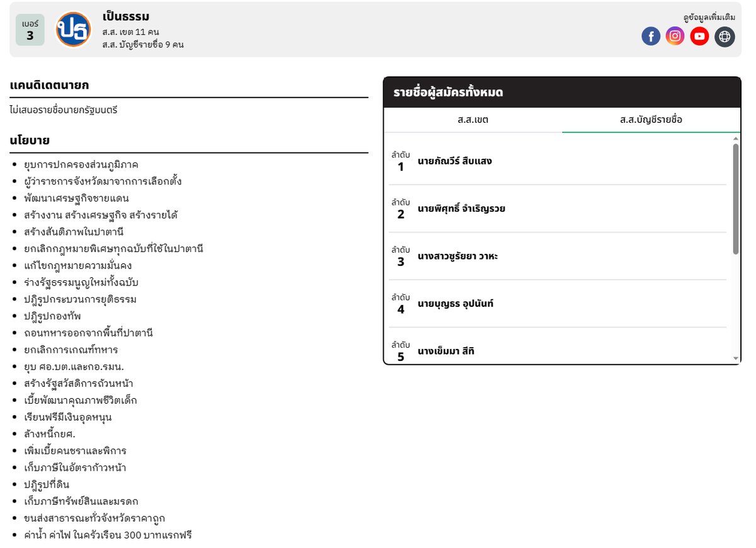
Task: Click the เป็นธรรม party logo
Action: click(x=73, y=30)
